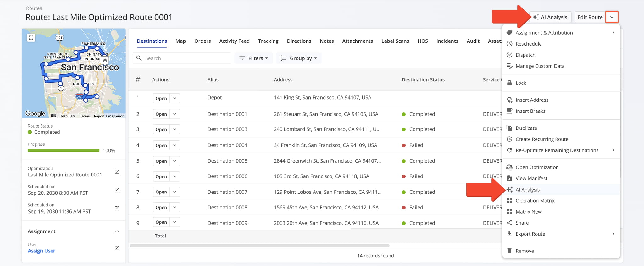
Task: Click the Reschedule clock icon
Action: (x=509, y=44)
